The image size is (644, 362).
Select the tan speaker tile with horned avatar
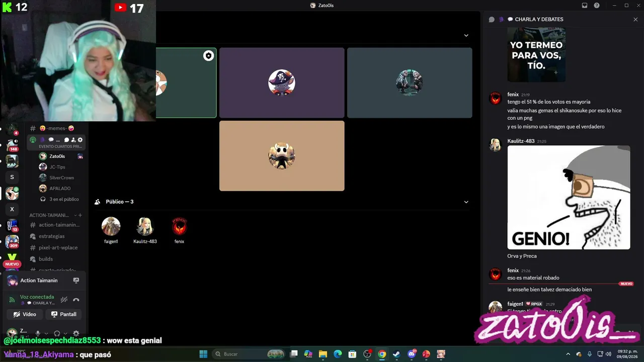tap(282, 156)
